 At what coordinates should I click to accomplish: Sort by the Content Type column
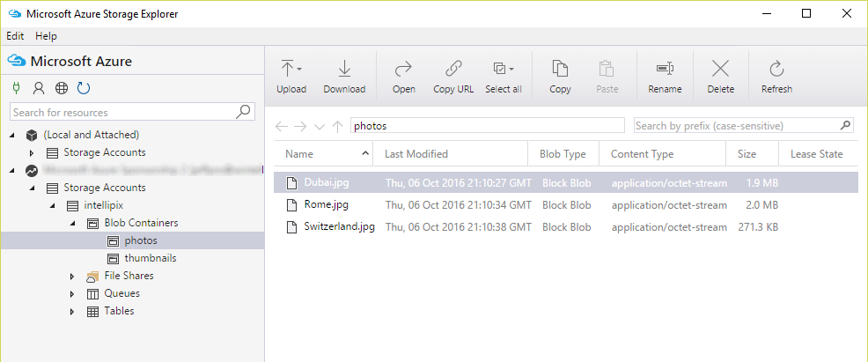663,154
